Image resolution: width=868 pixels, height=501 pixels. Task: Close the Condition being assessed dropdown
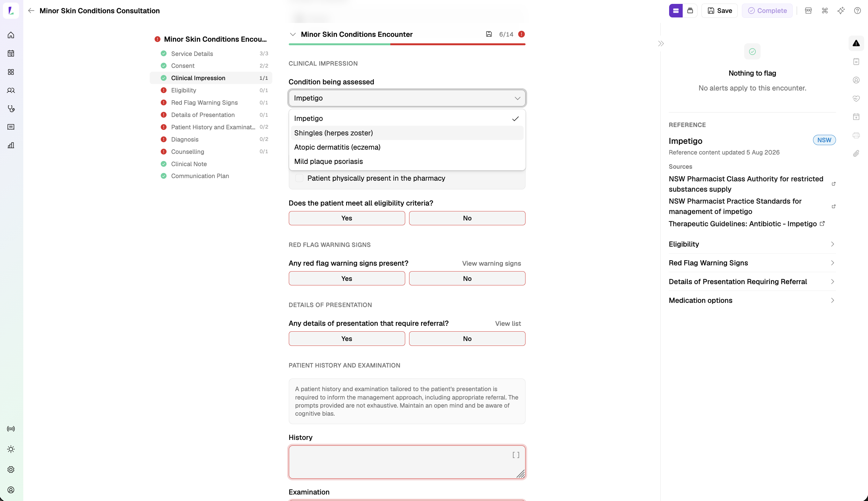coord(407,98)
